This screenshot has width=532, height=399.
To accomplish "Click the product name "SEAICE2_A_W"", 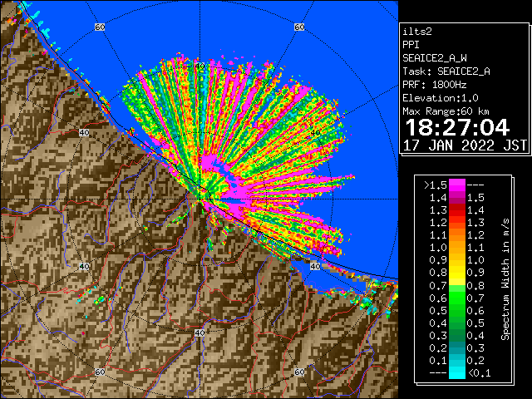I will 435,58.
